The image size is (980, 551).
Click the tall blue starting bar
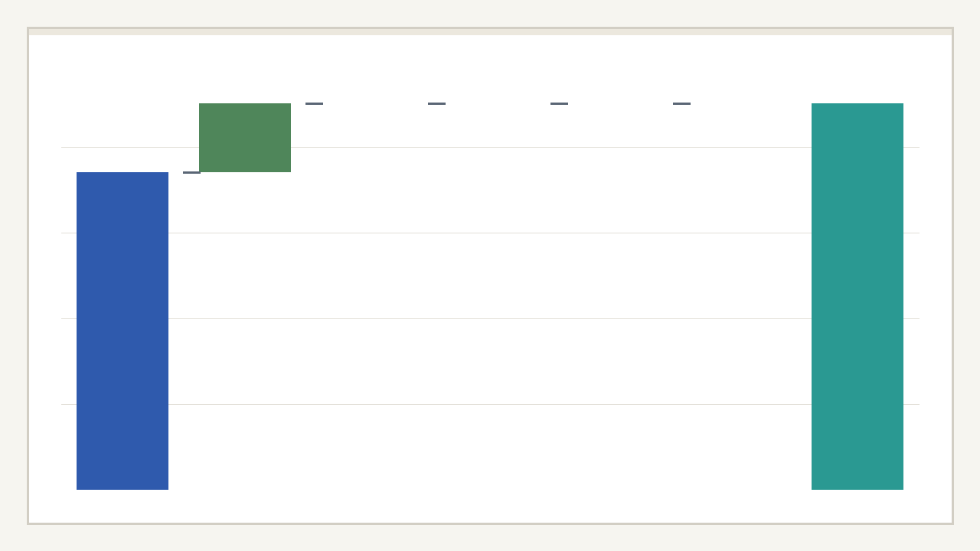click(x=122, y=331)
